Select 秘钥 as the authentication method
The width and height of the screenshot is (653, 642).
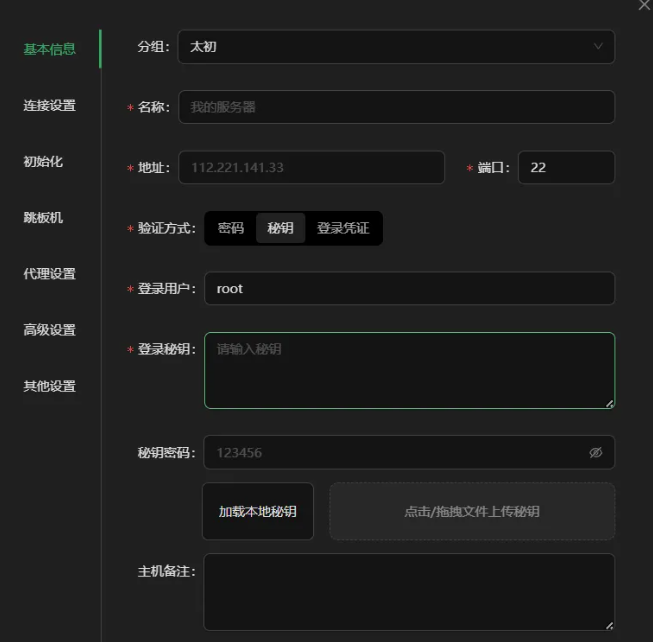pyautogui.click(x=280, y=228)
